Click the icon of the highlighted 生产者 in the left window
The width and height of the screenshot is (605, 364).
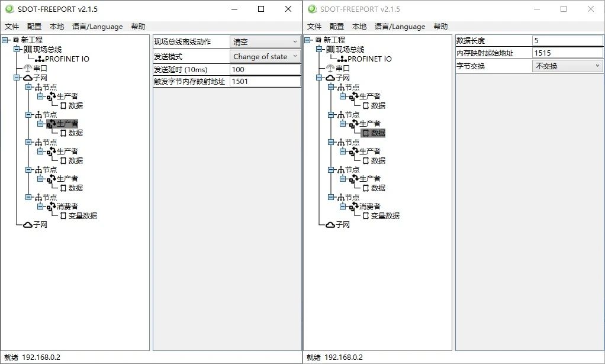(52, 123)
